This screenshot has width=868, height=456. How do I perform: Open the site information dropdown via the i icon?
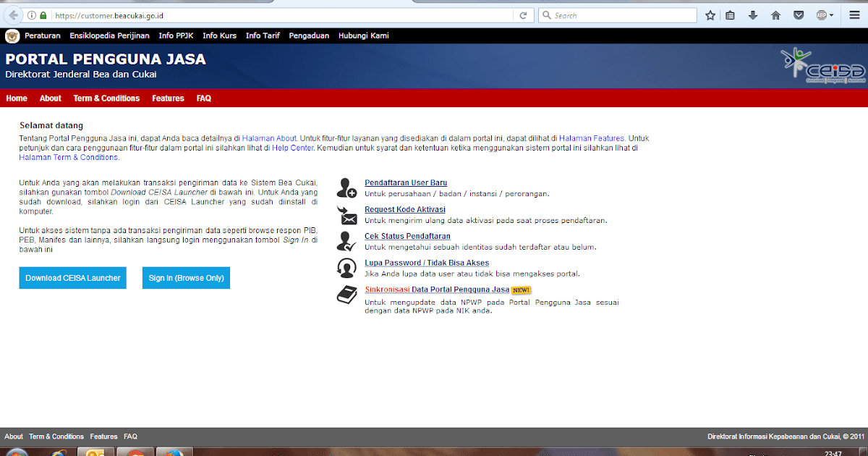tap(31, 14)
